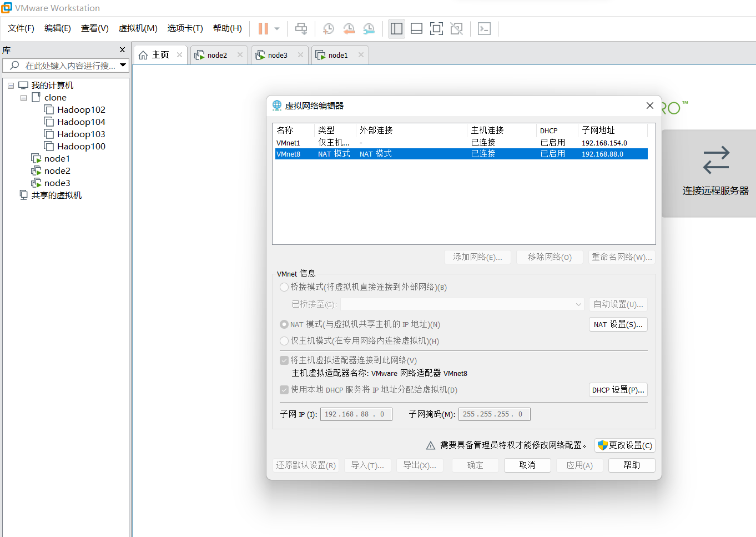Select node3 in the library tree
The image size is (756, 537).
click(57, 183)
